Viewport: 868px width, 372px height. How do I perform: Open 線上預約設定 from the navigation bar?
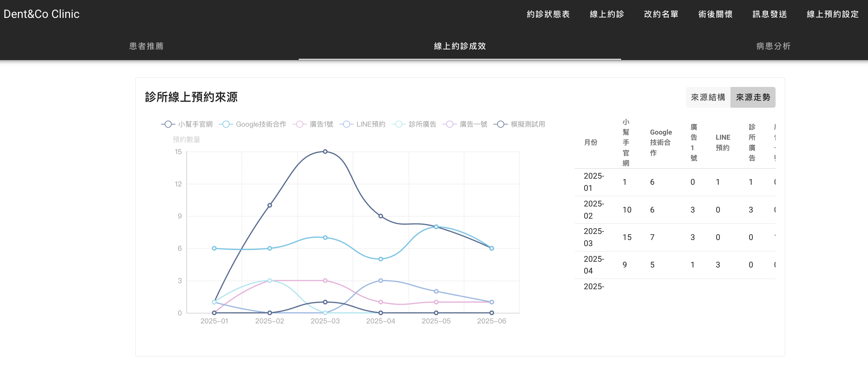(832, 14)
